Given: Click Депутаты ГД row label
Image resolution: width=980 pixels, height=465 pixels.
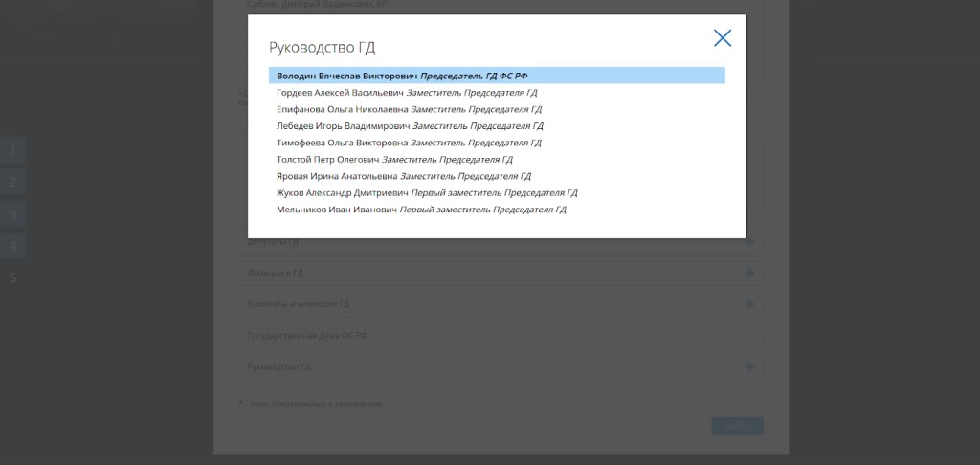Looking at the screenshot, I should click(x=273, y=242).
